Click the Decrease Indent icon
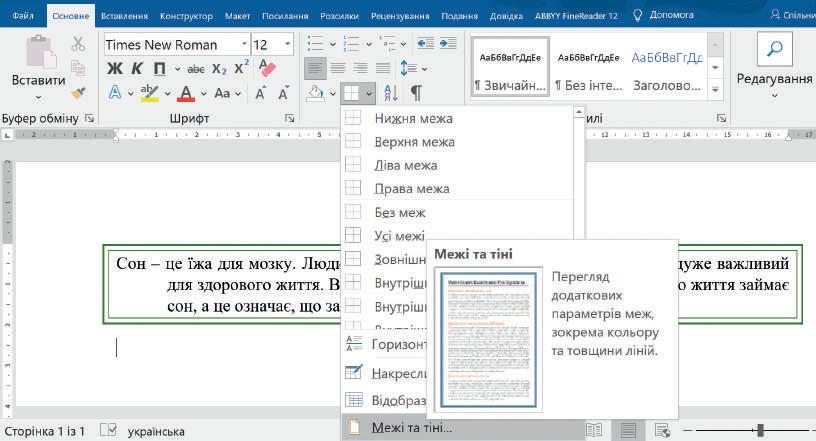Screen dimensions: 816x441 425,44
